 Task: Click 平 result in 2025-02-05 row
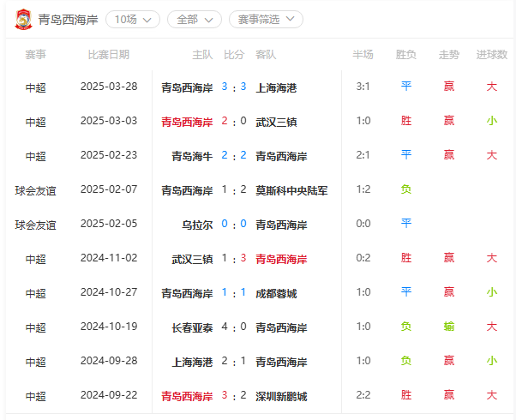pos(406,224)
